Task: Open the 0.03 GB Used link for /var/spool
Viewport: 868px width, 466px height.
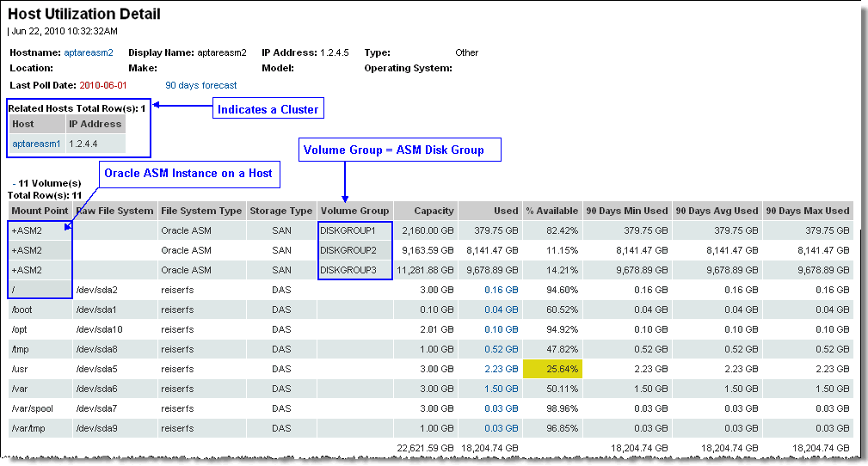Action: point(501,408)
